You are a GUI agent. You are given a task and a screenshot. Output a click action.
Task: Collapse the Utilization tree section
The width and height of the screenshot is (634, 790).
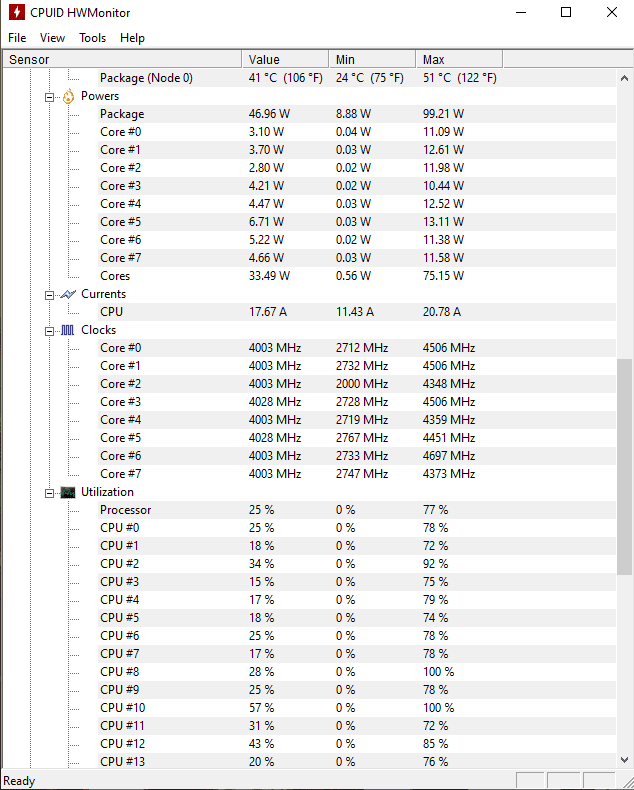pos(49,493)
